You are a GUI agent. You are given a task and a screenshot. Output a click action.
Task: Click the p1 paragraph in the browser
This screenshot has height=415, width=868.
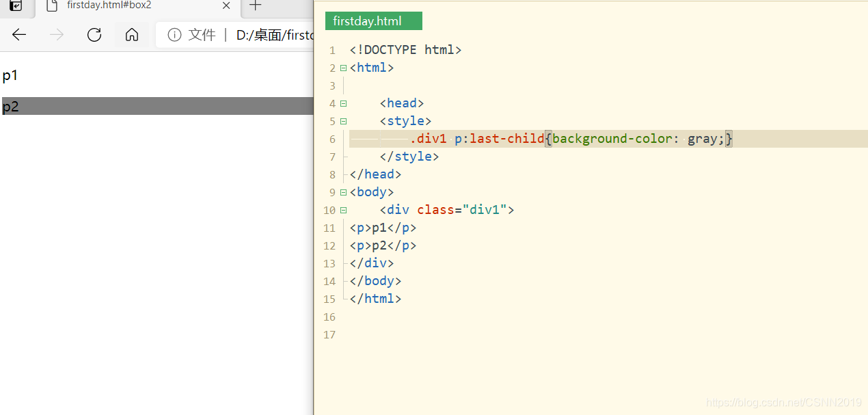10,75
